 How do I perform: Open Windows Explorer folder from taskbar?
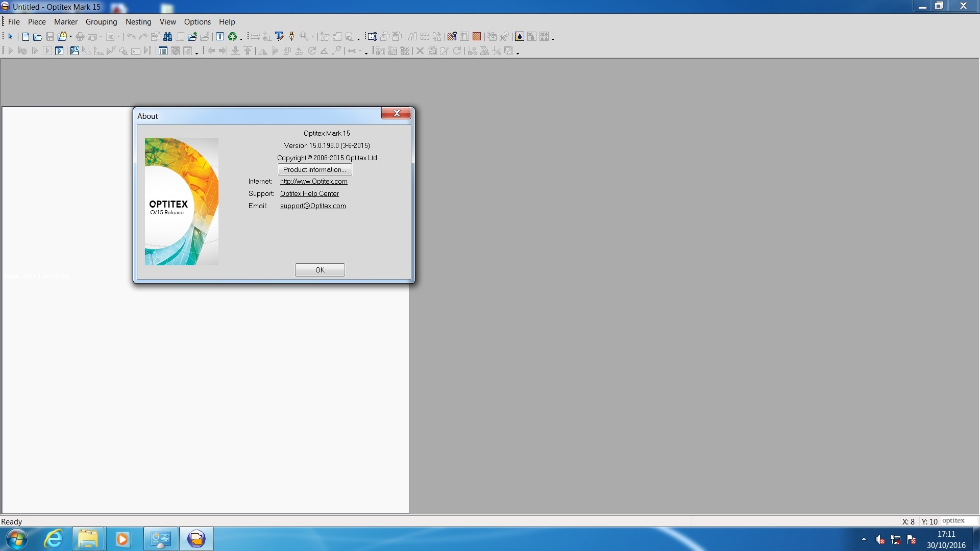tap(88, 539)
